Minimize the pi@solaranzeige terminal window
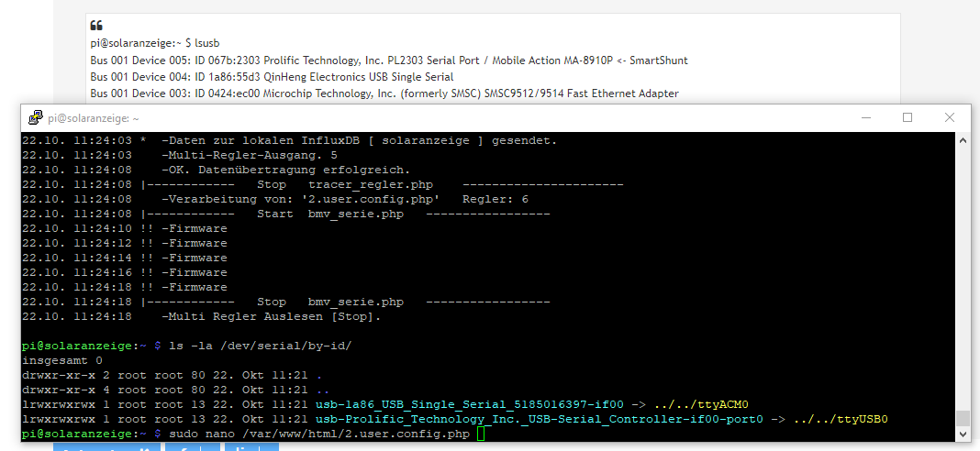Image resolution: width=980 pixels, height=451 pixels. coord(864,117)
